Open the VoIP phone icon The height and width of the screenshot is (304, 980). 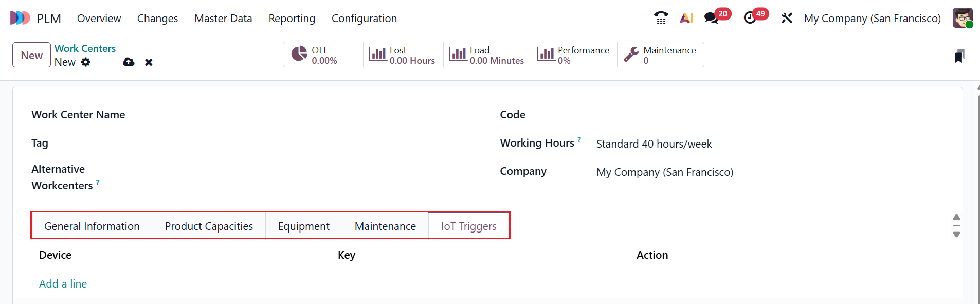pos(661,17)
